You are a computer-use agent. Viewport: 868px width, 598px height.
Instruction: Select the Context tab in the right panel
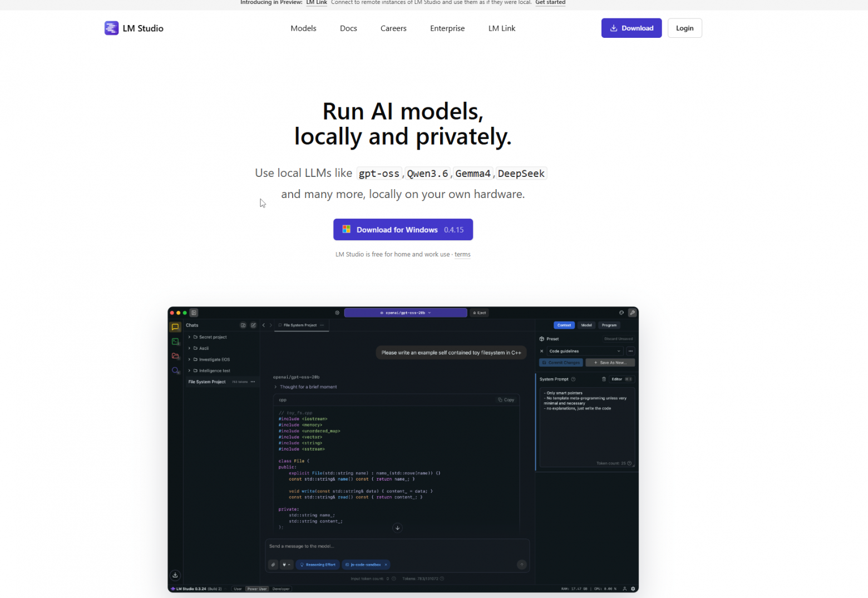pos(564,325)
